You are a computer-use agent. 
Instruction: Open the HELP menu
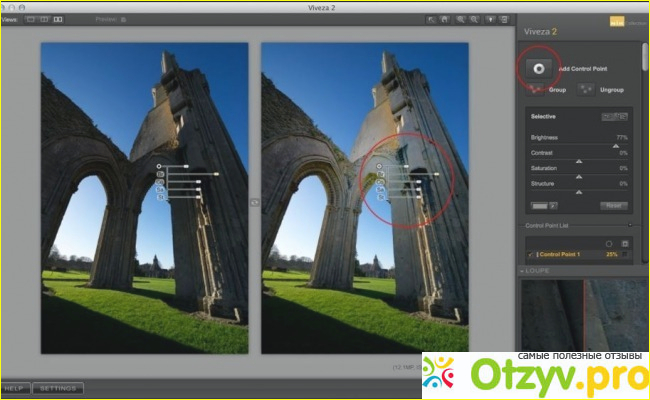pos(14,387)
